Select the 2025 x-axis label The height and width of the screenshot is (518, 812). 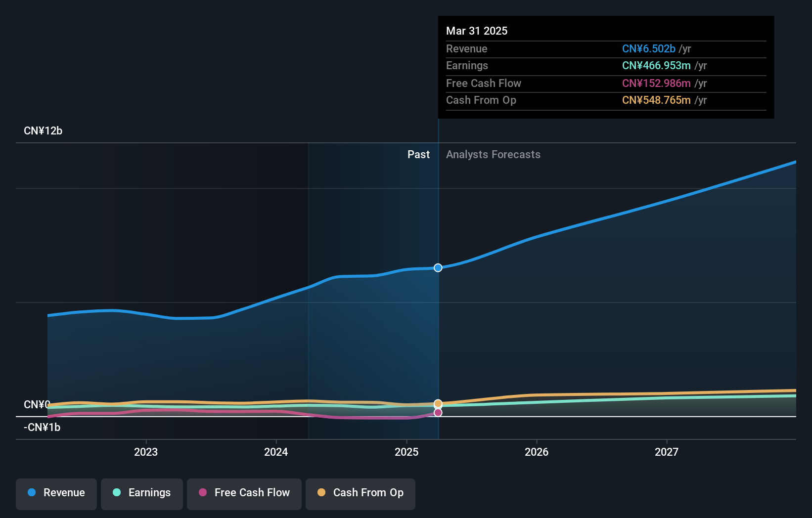click(406, 452)
